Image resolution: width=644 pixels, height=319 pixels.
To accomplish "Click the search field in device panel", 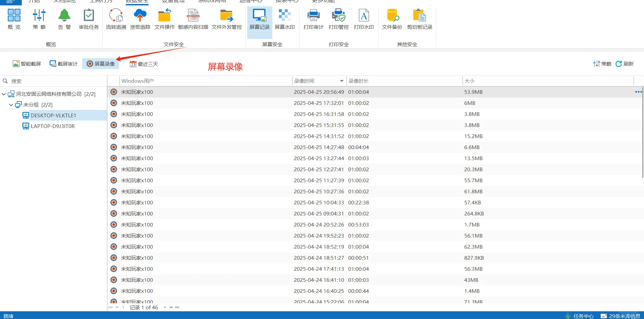I will pos(54,81).
